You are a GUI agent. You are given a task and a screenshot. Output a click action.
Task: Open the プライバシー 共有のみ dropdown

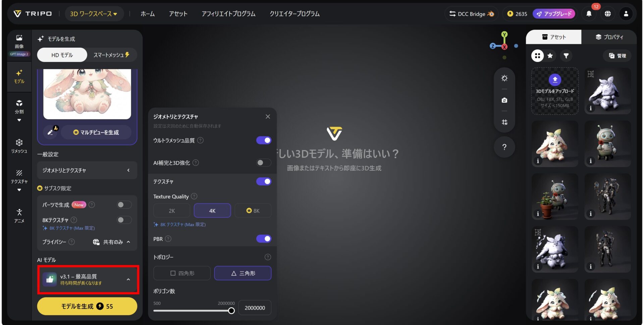pyautogui.click(x=111, y=242)
